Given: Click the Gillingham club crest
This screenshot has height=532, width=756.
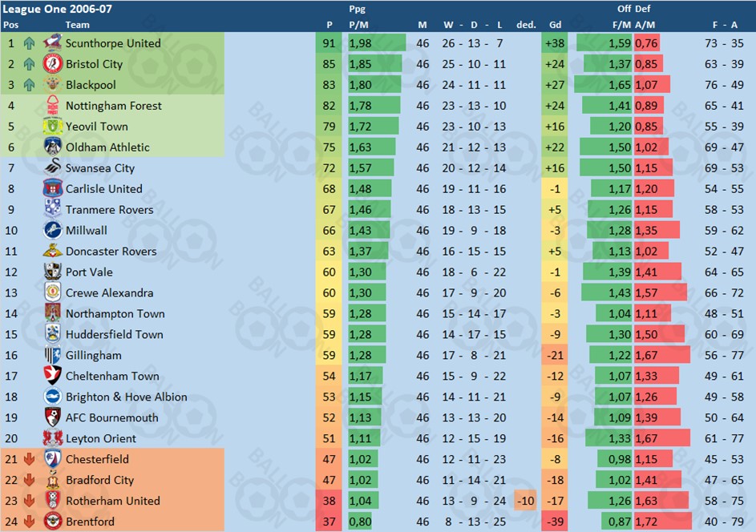Looking at the screenshot, I should point(53,355).
